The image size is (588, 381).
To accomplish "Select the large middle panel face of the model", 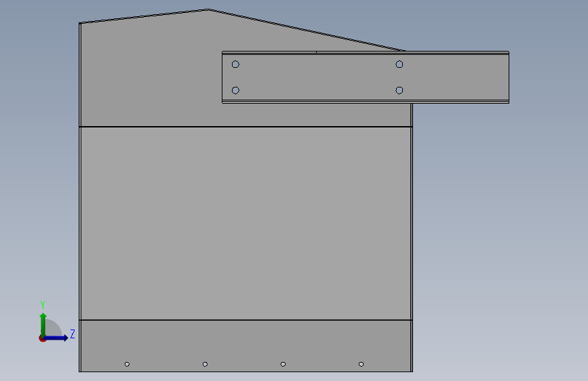I will [x=246, y=224].
